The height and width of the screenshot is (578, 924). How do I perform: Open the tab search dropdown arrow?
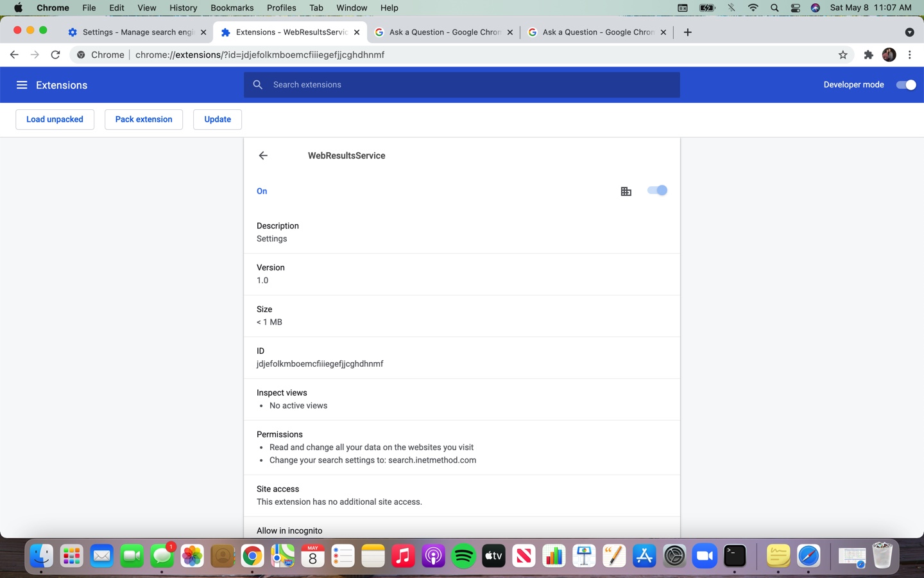coord(909,32)
